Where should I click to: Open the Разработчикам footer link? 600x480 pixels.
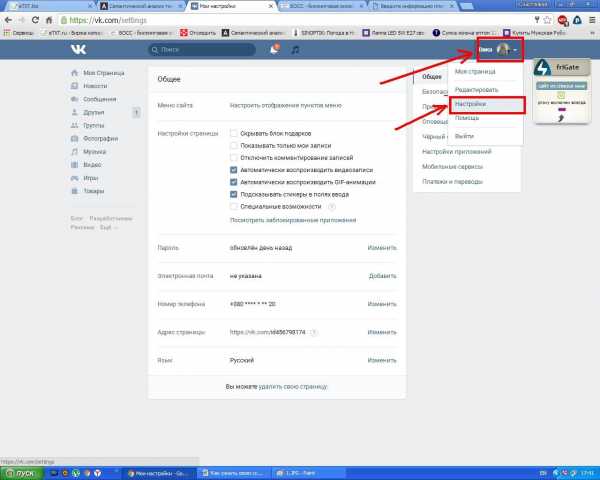(111, 219)
